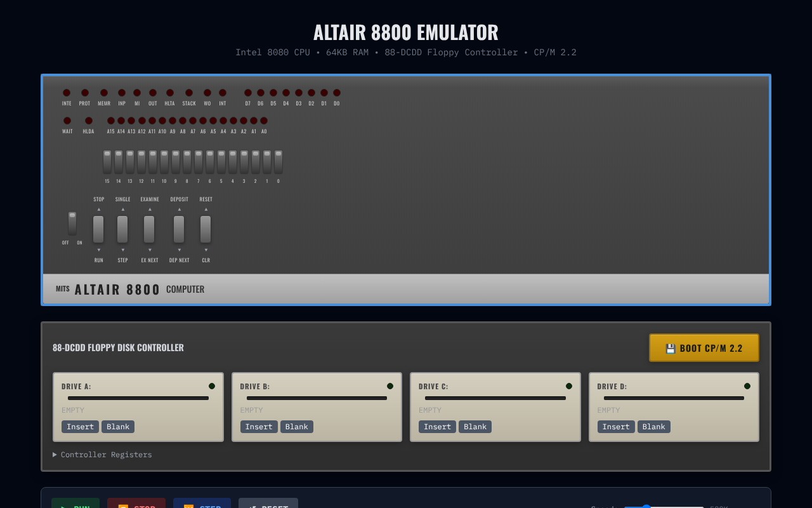
Task: Click the STACK status LED
Action: coord(189,93)
